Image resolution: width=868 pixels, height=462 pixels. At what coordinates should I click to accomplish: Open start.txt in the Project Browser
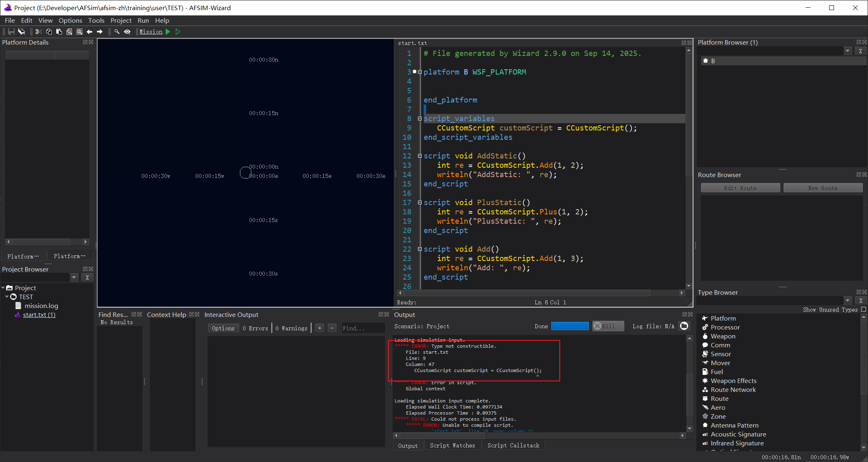tap(39, 314)
